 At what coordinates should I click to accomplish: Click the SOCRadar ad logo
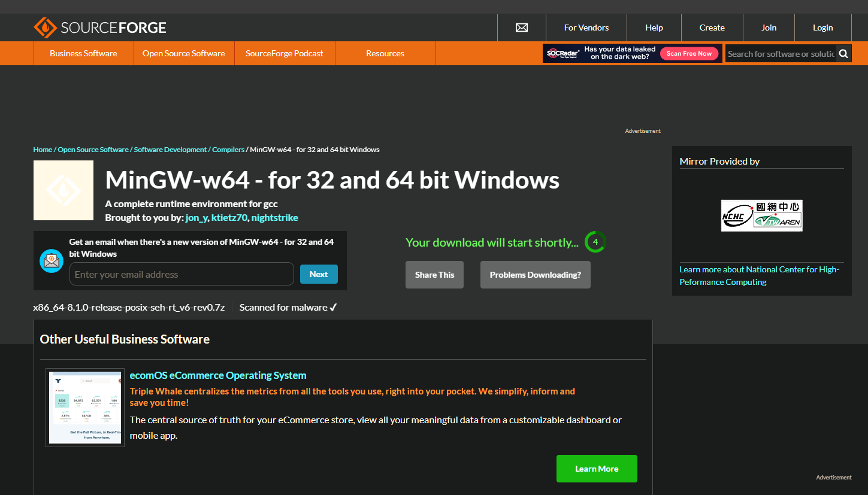(562, 53)
